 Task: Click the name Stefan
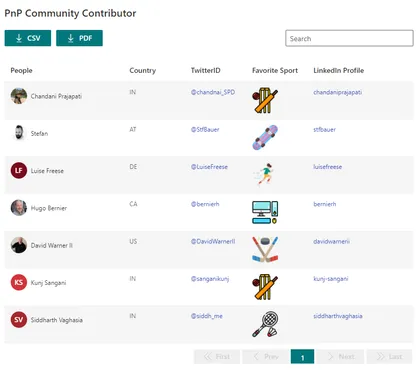39,134
